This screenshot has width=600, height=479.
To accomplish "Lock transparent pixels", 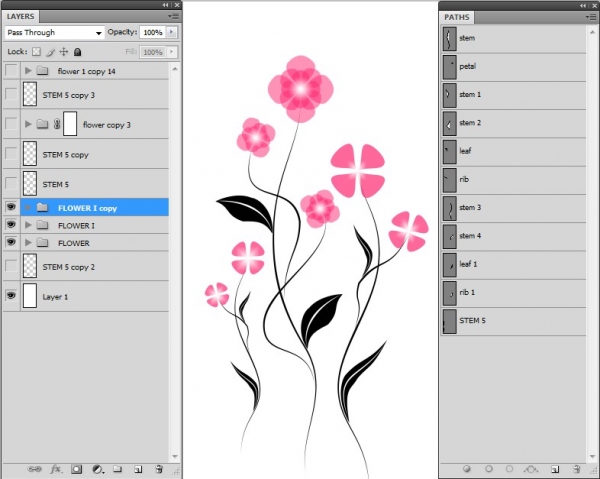I will pos(36,52).
